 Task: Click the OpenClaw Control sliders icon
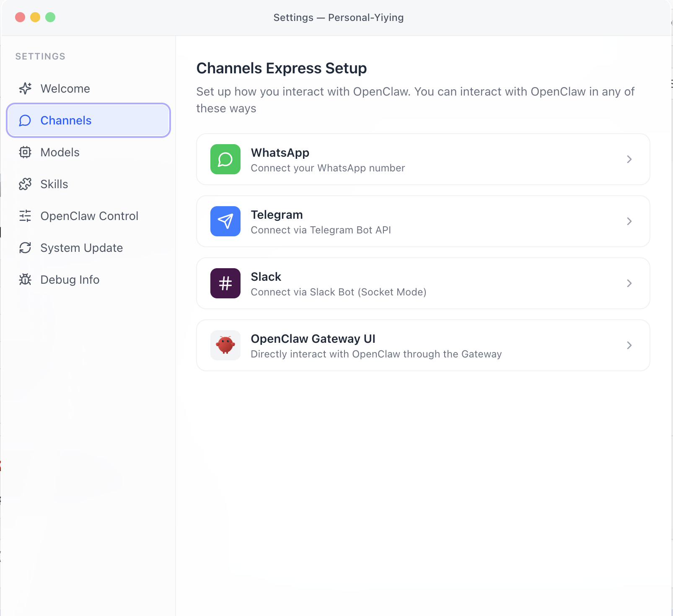point(25,216)
